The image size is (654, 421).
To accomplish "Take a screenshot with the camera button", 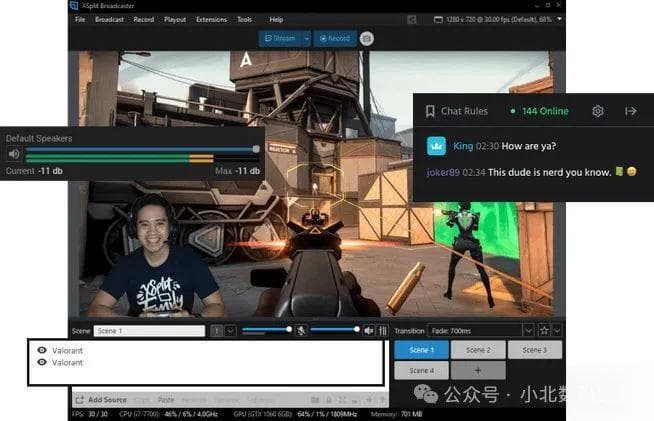I will (367, 38).
